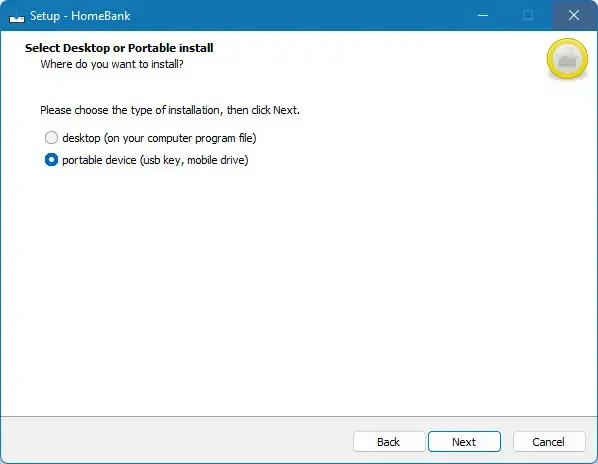
Task: Minimize the Setup - HomeBank window
Action: click(x=483, y=15)
